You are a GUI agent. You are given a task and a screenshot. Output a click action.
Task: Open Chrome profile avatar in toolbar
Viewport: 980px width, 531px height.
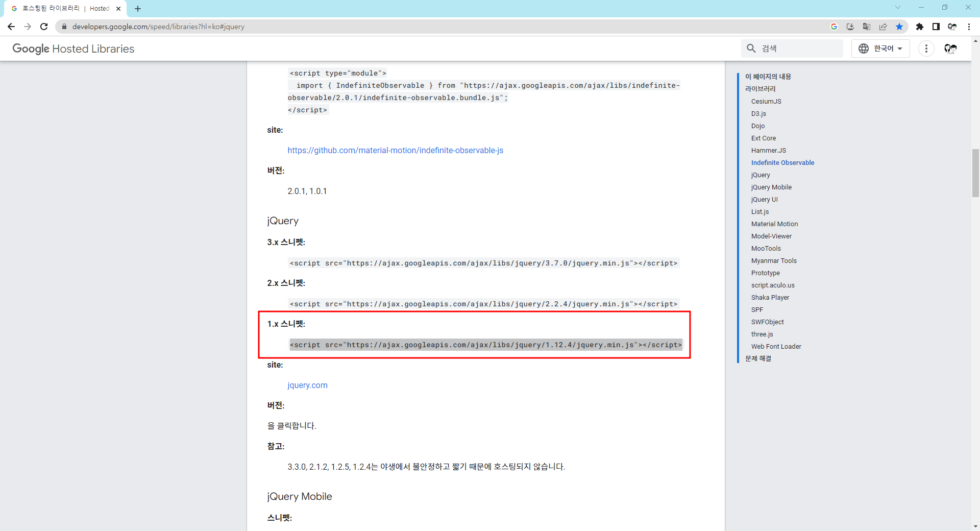(x=952, y=27)
